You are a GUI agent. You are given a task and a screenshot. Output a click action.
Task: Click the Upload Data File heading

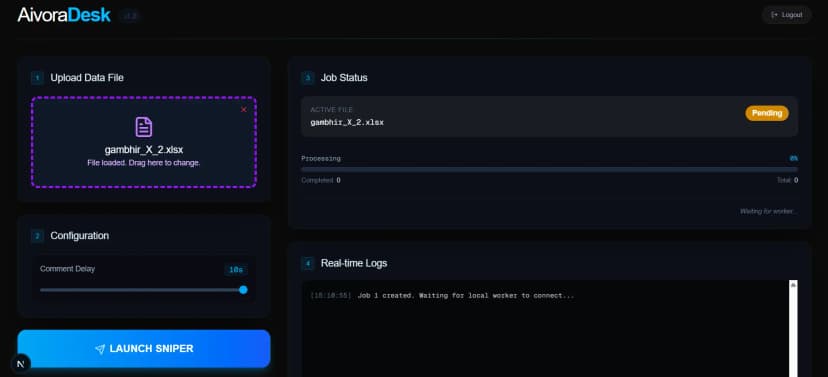point(87,78)
